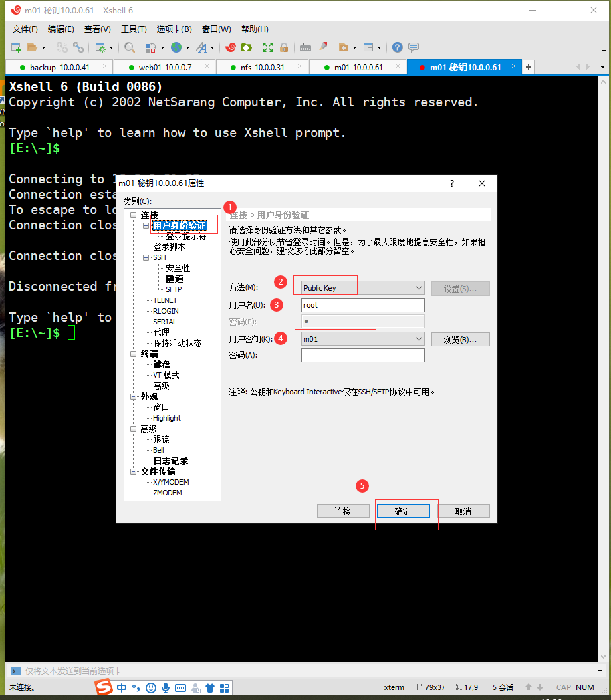Click the highlighter pen toolbar icon
This screenshot has height=700, width=611.
pyautogui.click(x=322, y=47)
